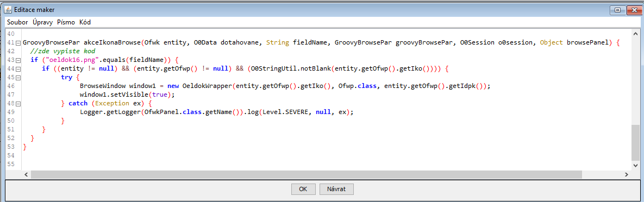This screenshot has height=202, width=644.
Task: Click the vertical scrollbar thumb
Action: pos(636,143)
